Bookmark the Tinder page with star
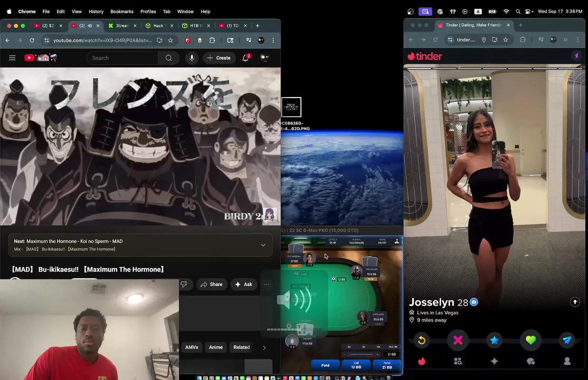The image size is (588, 380). point(506,40)
